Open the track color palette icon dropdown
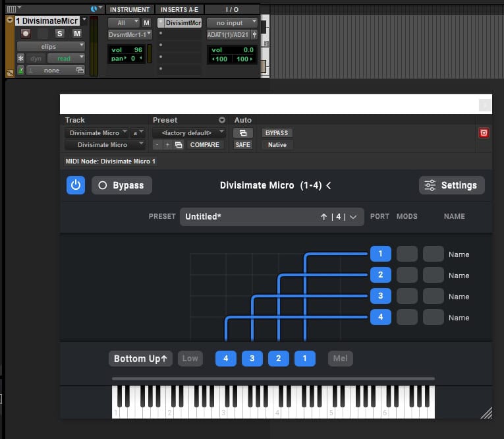The image size is (504, 439). (96, 9)
